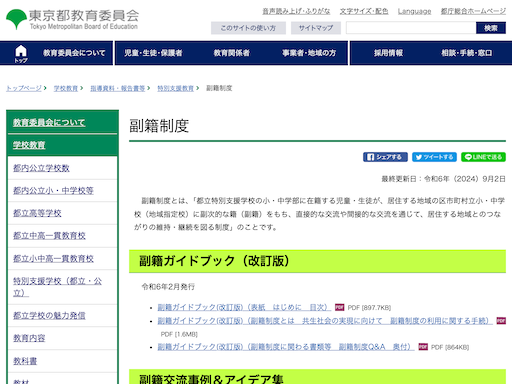Open sidebar link 都立中高一貫教育校
The image size is (512, 384).
point(49,236)
